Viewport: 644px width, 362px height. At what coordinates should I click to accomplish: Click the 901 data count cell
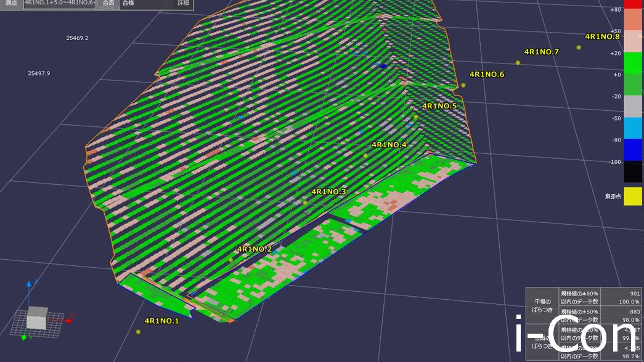(622, 294)
